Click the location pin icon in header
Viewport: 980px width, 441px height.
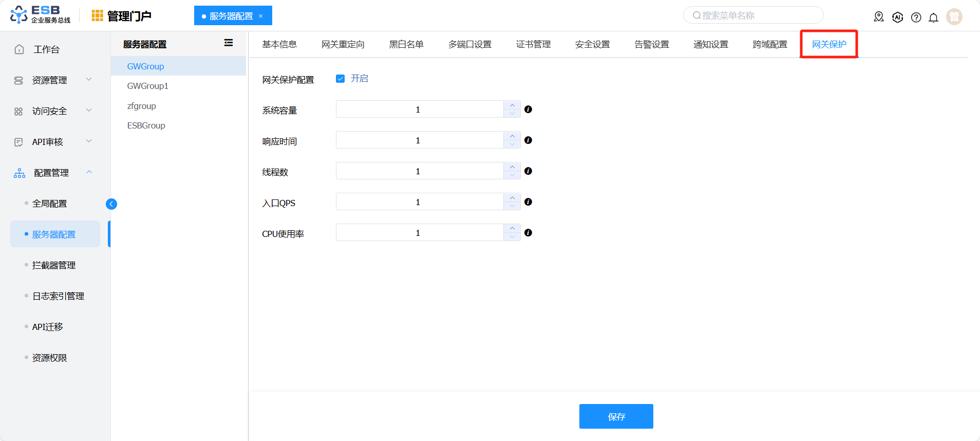[x=879, y=17]
